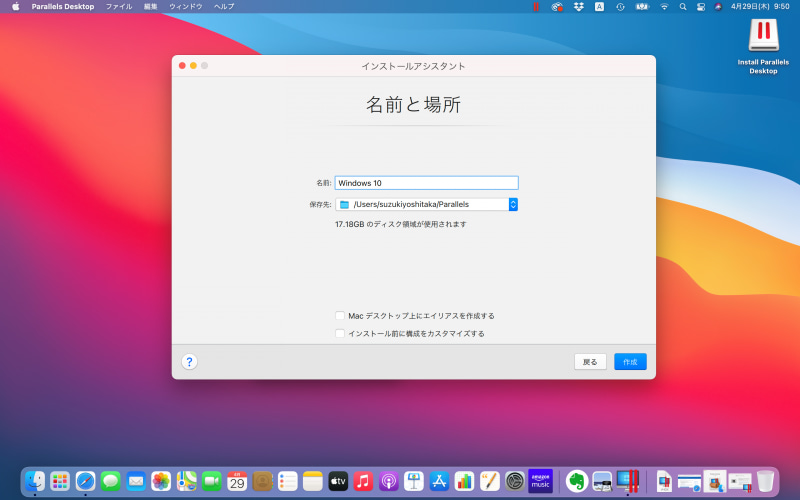Open the input source A menu

tap(599, 7)
